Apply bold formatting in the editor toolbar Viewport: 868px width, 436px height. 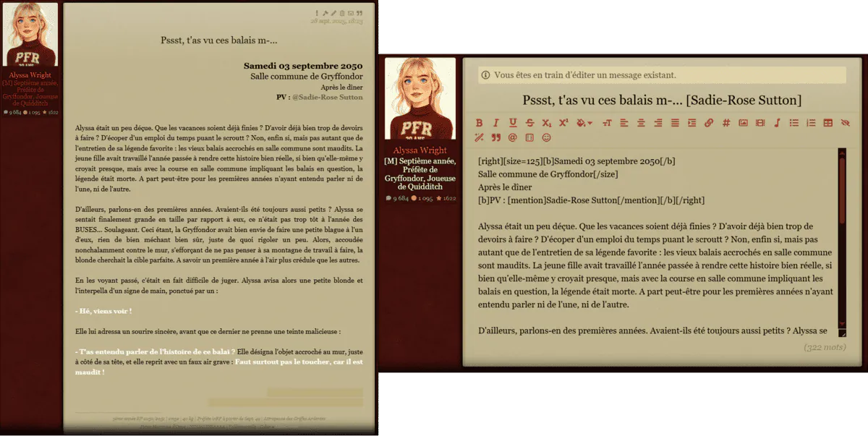(x=480, y=123)
